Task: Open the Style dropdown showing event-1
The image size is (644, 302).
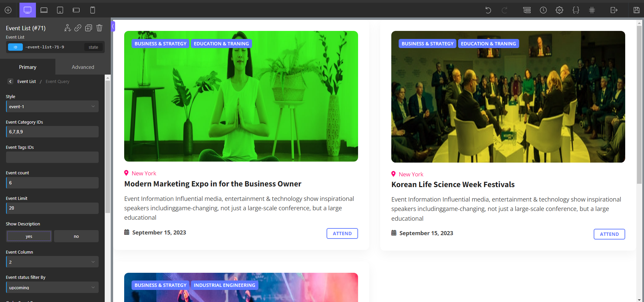Action: click(x=52, y=106)
